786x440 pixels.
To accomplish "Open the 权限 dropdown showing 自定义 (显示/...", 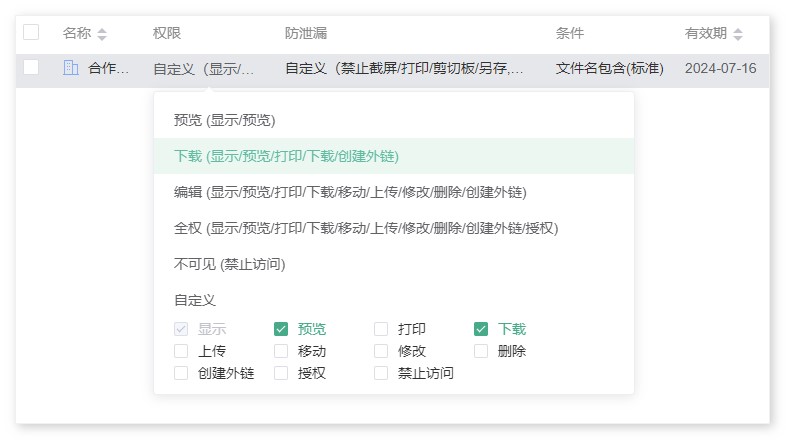I will 204,69.
